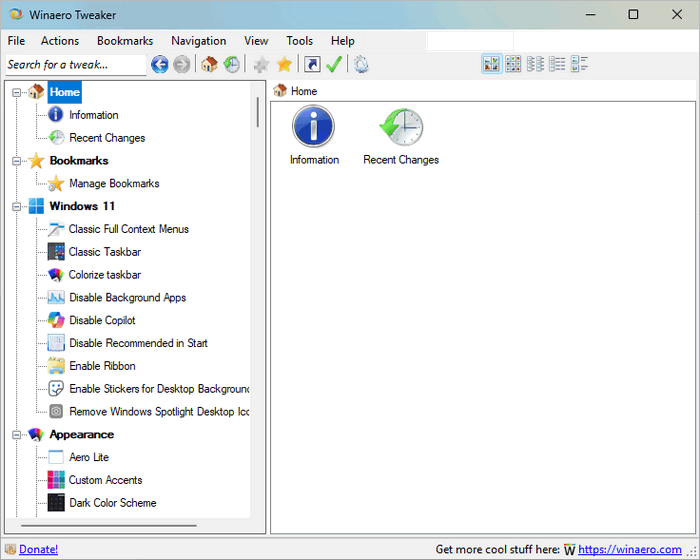Minimize the Winaero Tweaker window
This screenshot has height=560, width=700.
click(591, 14)
